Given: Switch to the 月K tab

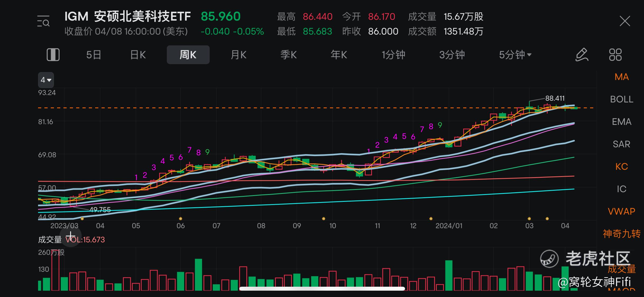Looking at the screenshot, I should pos(238,55).
